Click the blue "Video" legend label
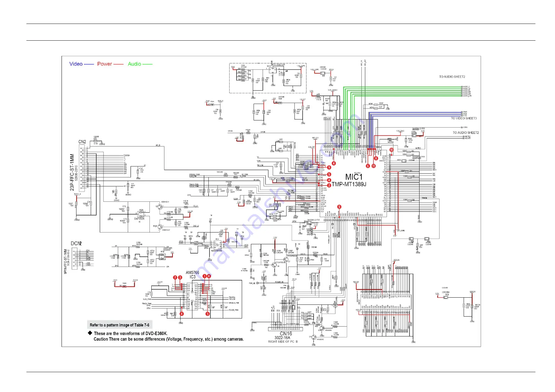Viewport: 555px width, 392px height. tap(76, 64)
